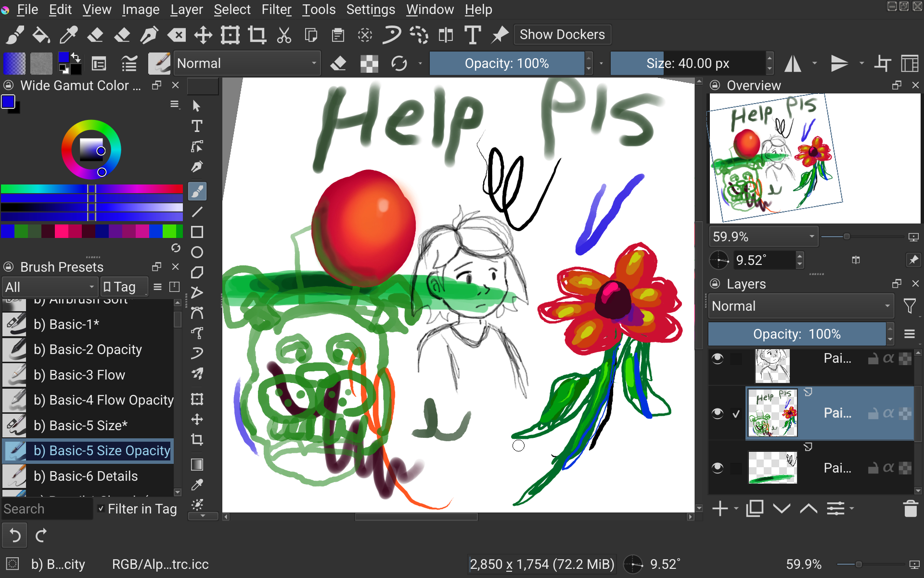924x578 pixels.
Task: Open the brush blending mode Normal dropdown
Action: point(247,64)
